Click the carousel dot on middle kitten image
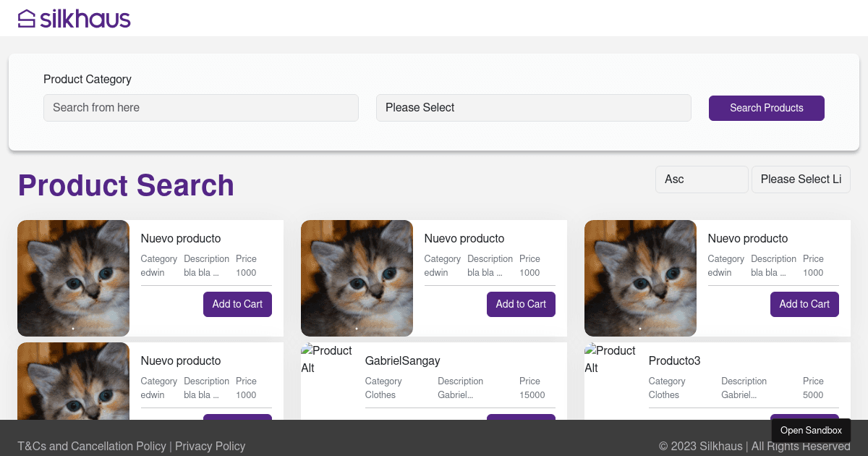 357,328
